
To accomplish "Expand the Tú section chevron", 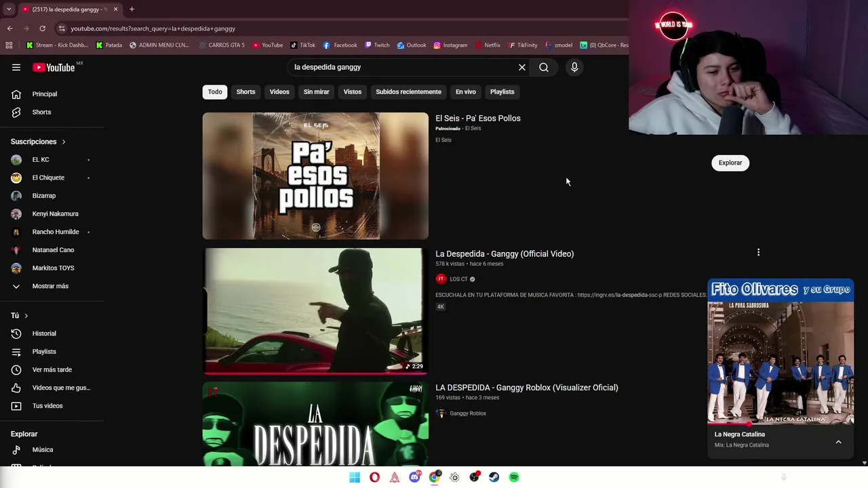I will coord(26,316).
